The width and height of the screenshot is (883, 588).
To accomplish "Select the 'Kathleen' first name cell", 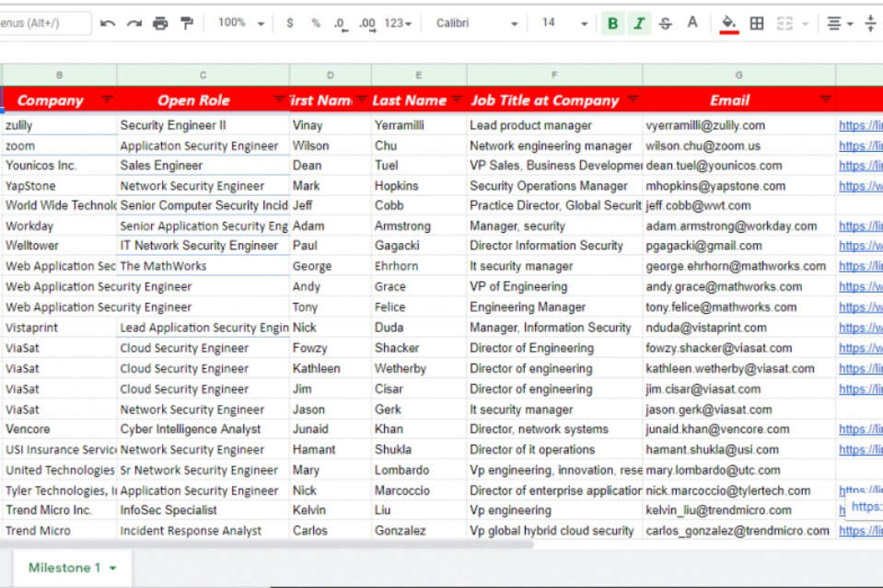I will point(331,369).
